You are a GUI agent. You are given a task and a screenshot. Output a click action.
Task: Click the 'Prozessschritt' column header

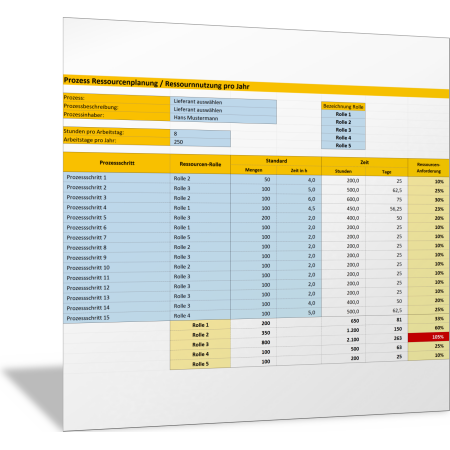117,163
